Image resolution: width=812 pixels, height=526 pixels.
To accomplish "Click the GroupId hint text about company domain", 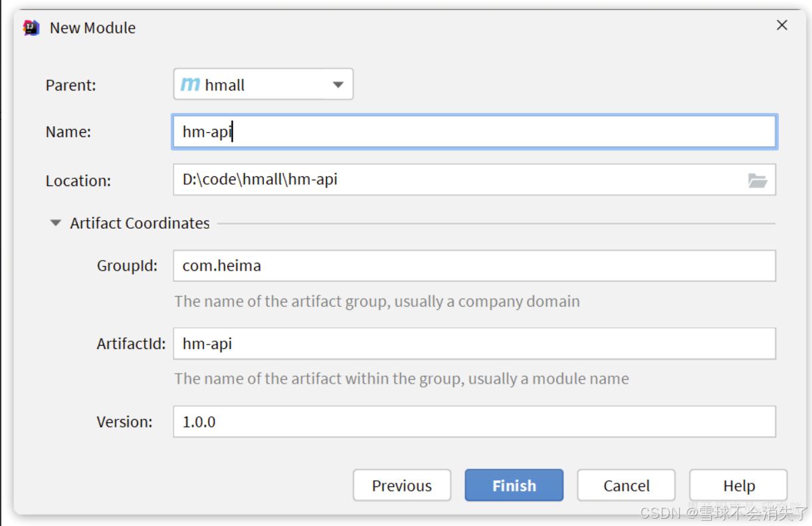I will point(377,301).
